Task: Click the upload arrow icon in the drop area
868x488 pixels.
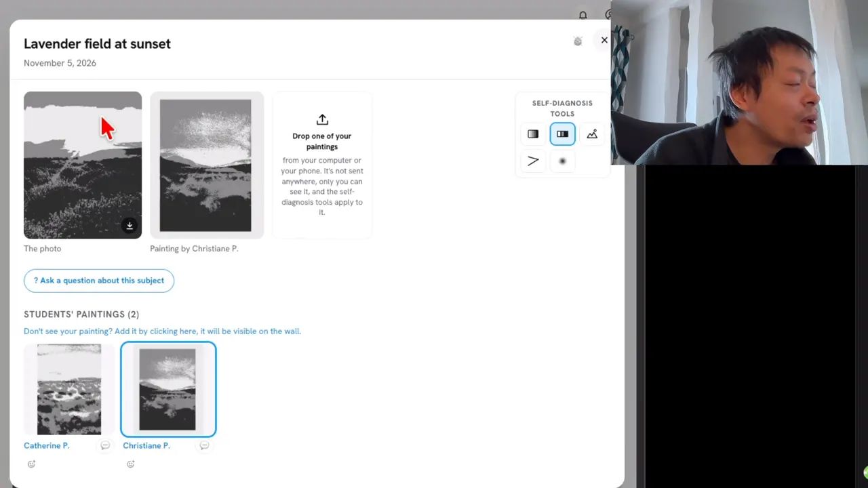Action: pyautogui.click(x=322, y=119)
